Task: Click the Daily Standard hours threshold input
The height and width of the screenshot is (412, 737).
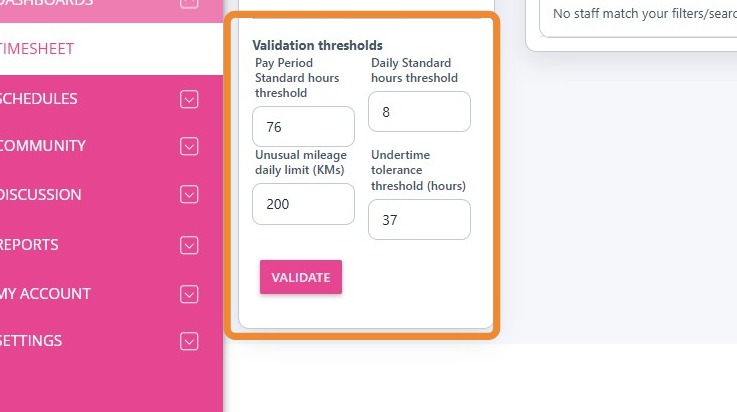Action: pos(419,112)
